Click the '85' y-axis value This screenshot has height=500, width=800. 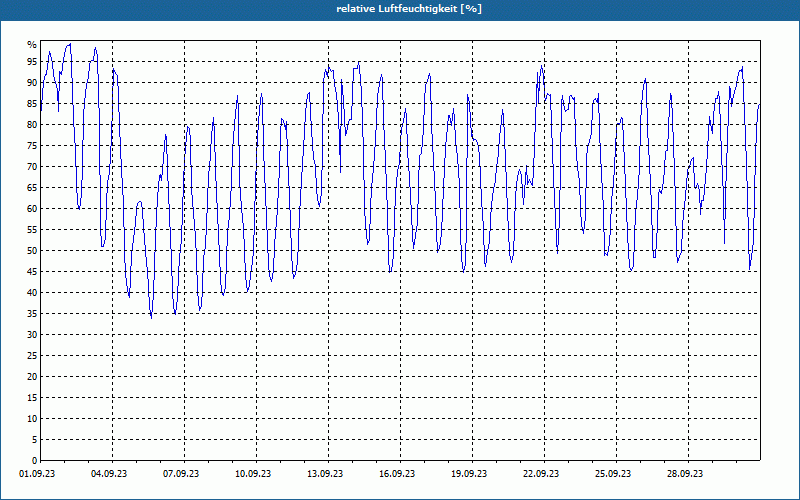coord(32,104)
